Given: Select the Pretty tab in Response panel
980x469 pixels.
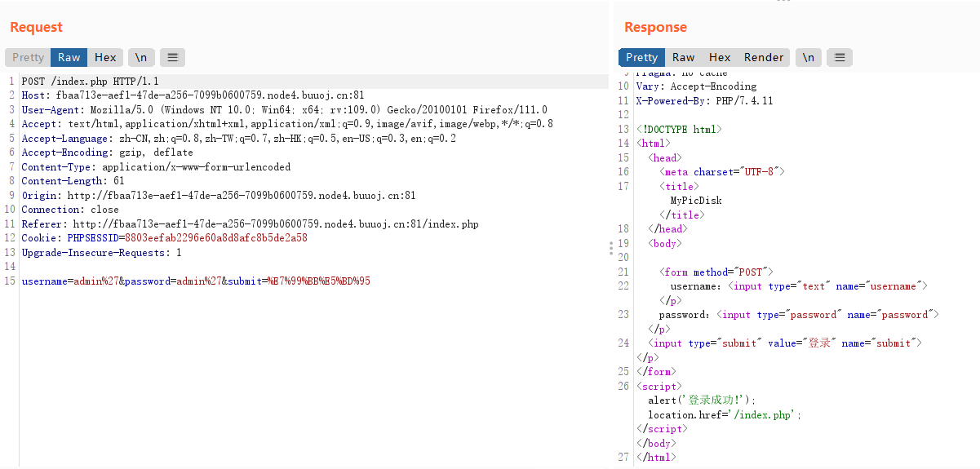Looking at the screenshot, I should (641, 57).
